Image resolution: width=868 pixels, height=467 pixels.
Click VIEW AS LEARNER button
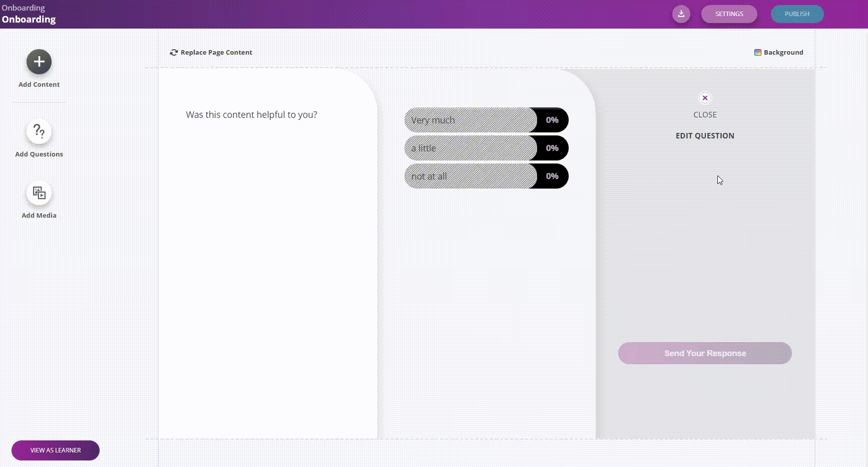[x=56, y=450]
